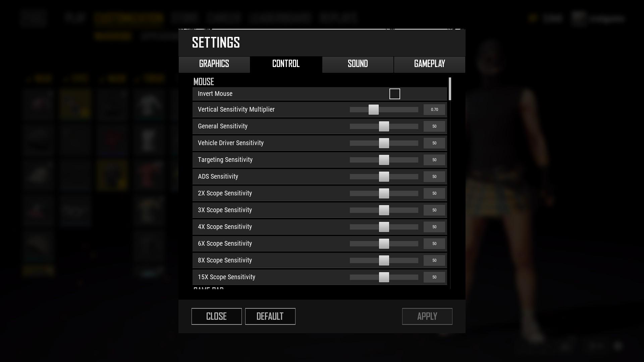
Task: Click the 2X Scope Sensitivity slider handle
Action: [383, 193]
